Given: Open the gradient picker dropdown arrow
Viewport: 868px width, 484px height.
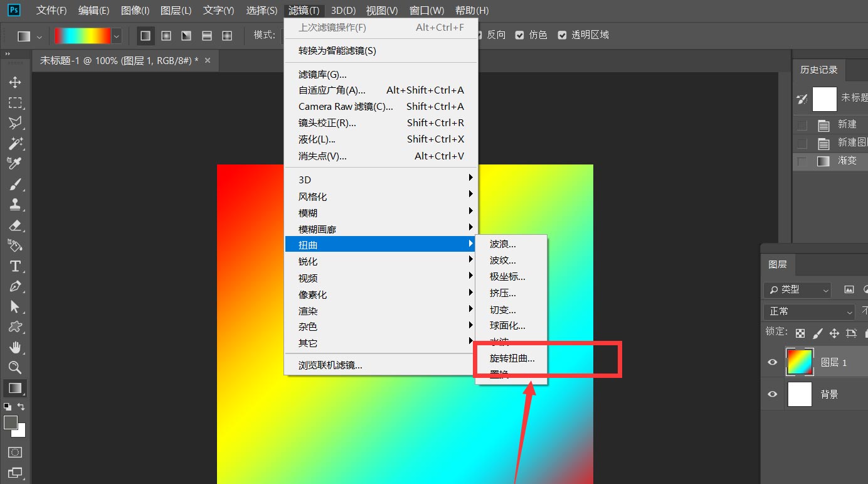Looking at the screenshot, I should coord(116,36).
